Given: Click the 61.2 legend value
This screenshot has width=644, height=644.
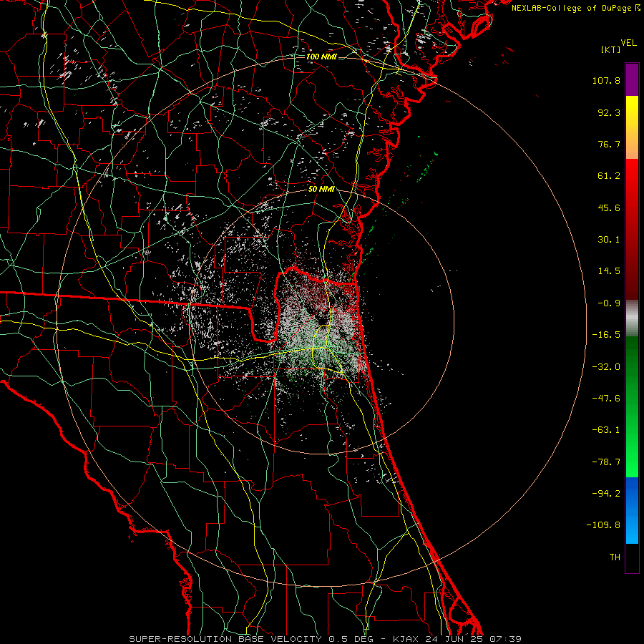Looking at the screenshot, I should 609,176.
